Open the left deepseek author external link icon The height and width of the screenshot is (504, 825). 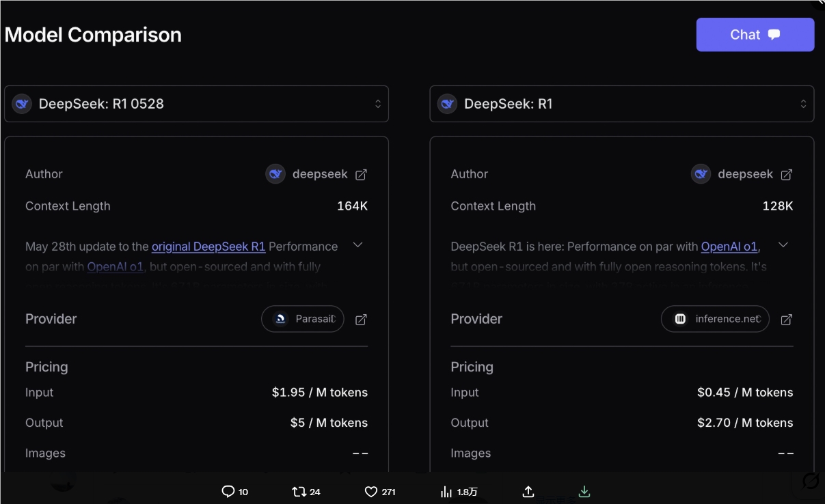361,175
